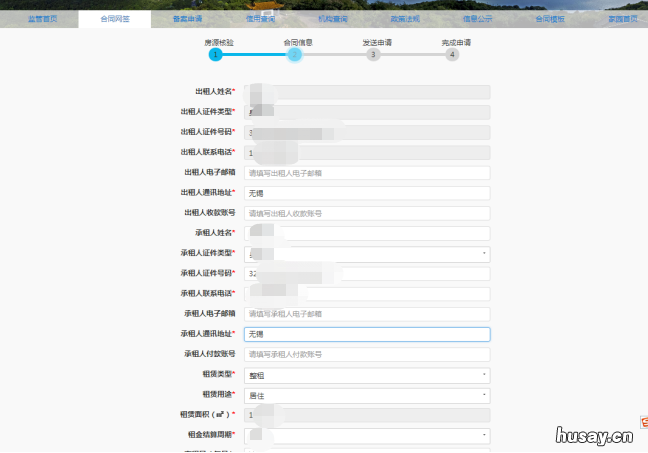Focus the 出租人收款账号 input

coord(367,214)
